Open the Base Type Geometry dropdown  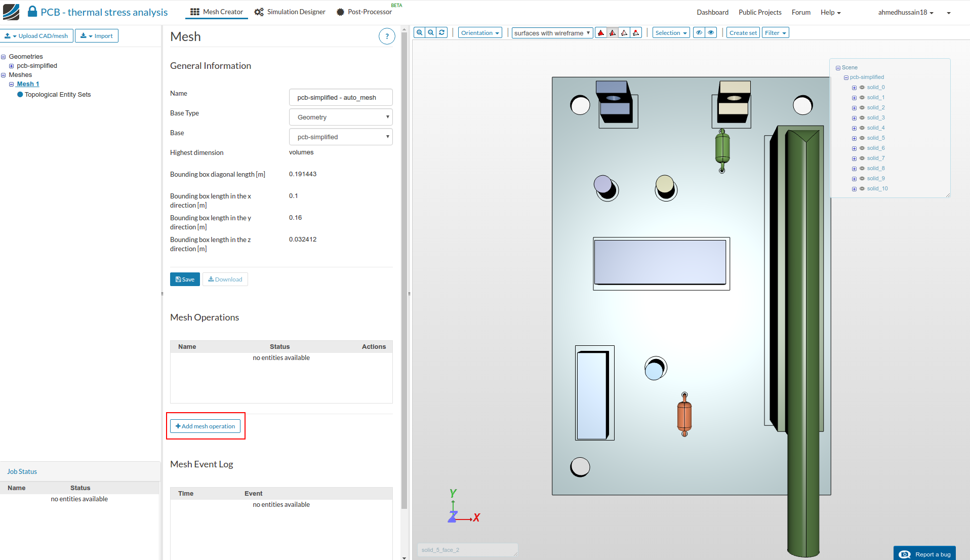click(x=341, y=117)
